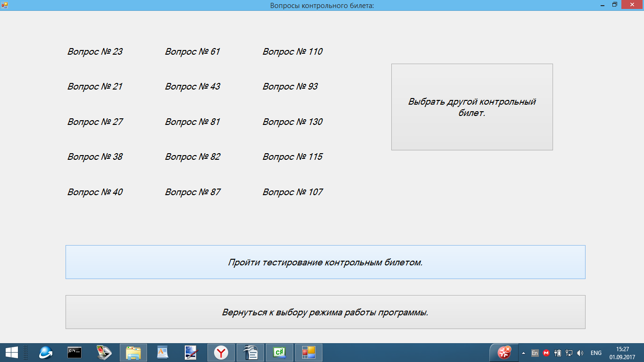
Task: Open the ENG input language switcher
Action: [596, 353]
